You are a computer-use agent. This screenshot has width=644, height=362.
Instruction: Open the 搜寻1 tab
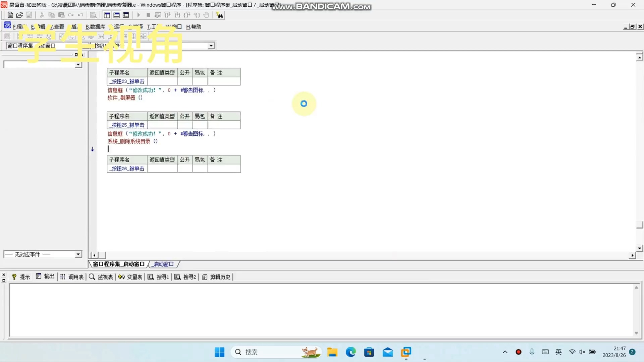point(158,277)
